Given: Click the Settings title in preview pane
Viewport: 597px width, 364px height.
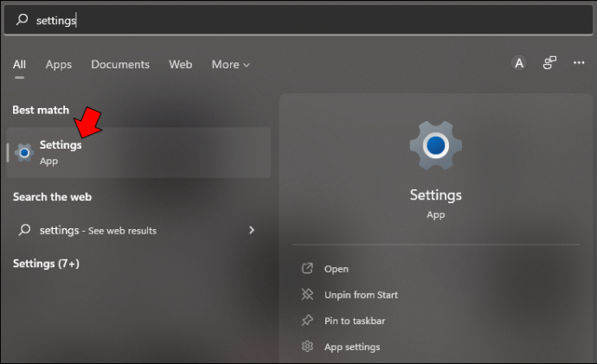Looking at the screenshot, I should click(435, 195).
